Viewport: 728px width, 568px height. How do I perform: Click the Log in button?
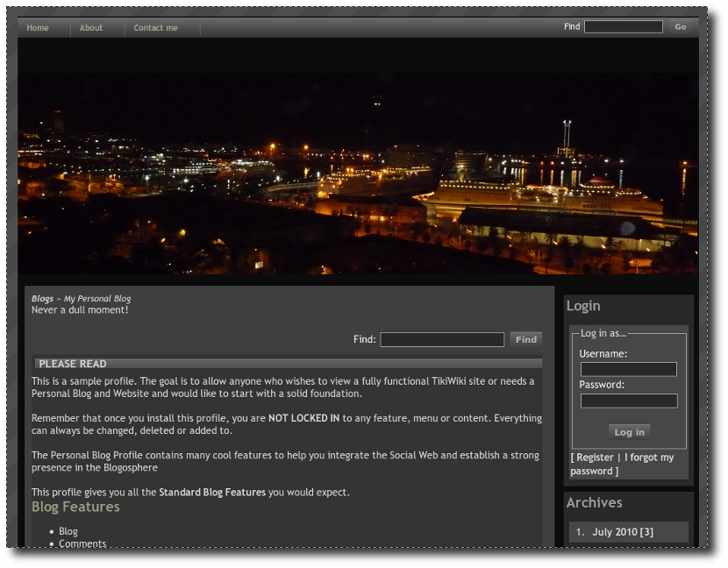pos(629,432)
